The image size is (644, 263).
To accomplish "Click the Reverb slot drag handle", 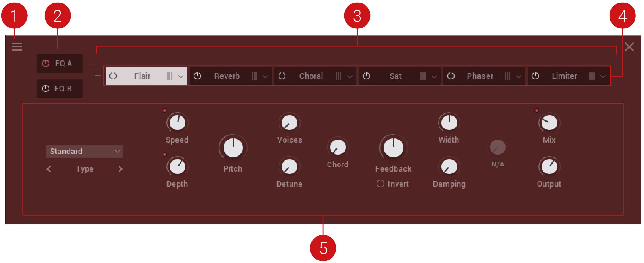I will point(254,76).
